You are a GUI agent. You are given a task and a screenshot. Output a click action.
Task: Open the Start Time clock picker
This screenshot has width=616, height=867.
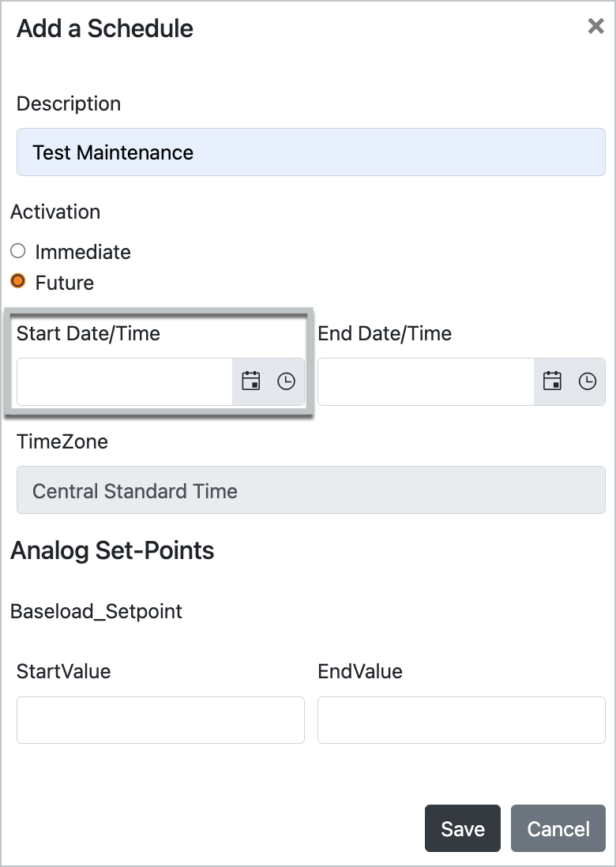point(284,381)
